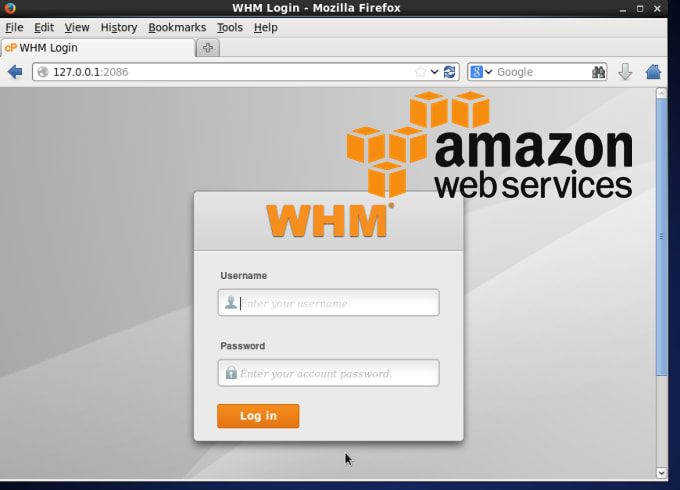Open the Bookmarks menu
The width and height of the screenshot is (680, 490).
pos(177,27)
